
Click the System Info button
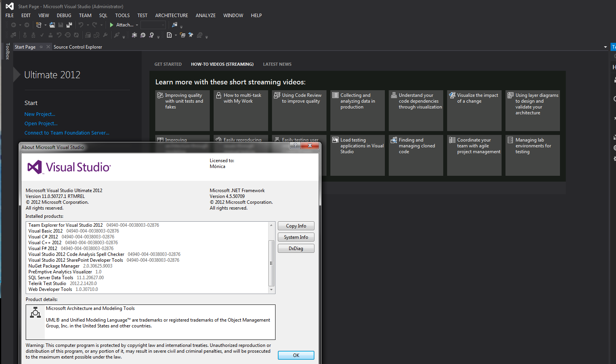(296, 237)
